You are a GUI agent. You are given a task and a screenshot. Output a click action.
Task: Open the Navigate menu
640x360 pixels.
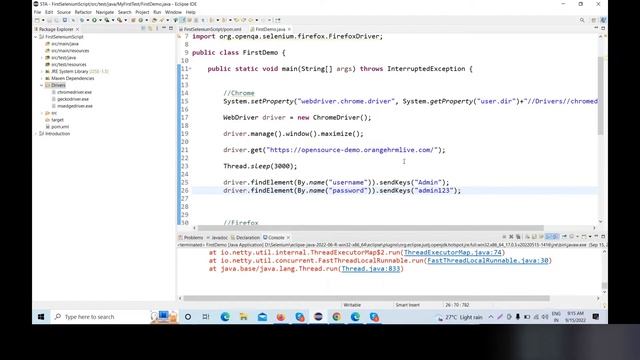tap(104, 12)
